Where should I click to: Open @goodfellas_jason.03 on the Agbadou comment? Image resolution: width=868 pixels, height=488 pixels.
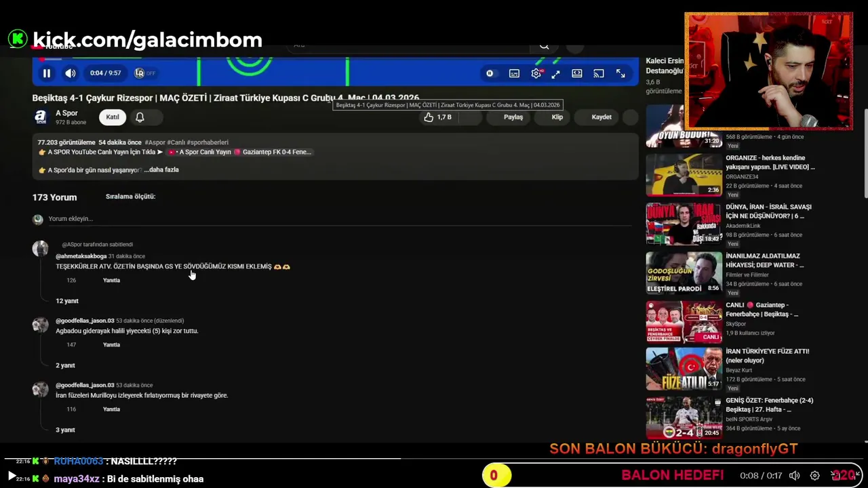(85, 321)
